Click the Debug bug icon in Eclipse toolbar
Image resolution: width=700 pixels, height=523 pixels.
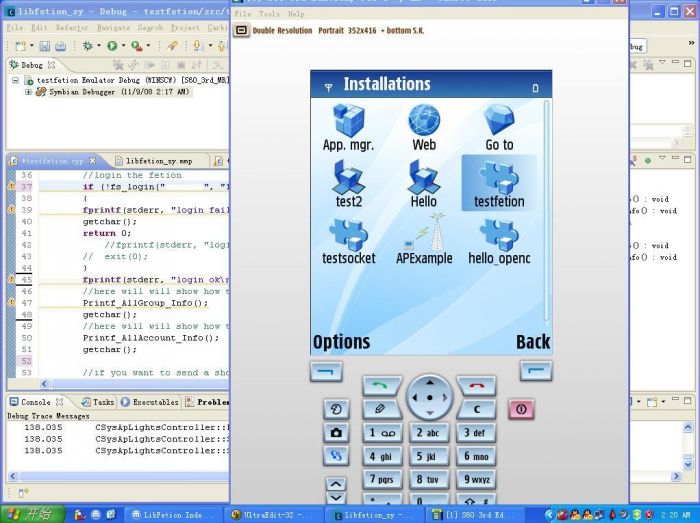(x=88, y=46)
